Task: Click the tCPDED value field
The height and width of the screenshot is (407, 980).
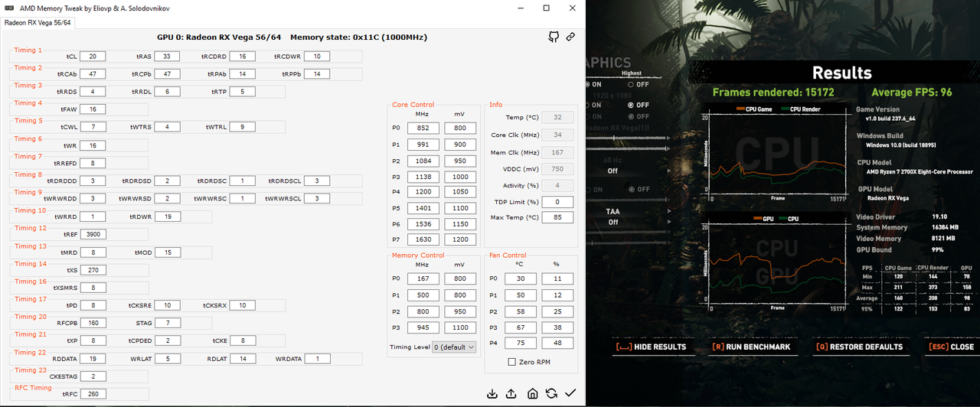Action: (166, 340)
